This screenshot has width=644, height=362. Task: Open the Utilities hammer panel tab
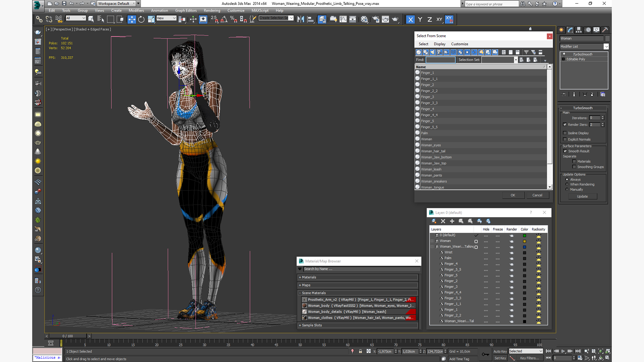(x=605, y=30)
